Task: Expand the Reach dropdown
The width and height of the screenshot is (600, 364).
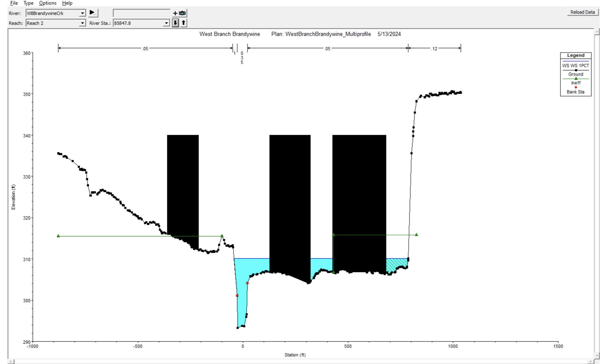Action: click(x=82, y=23)
